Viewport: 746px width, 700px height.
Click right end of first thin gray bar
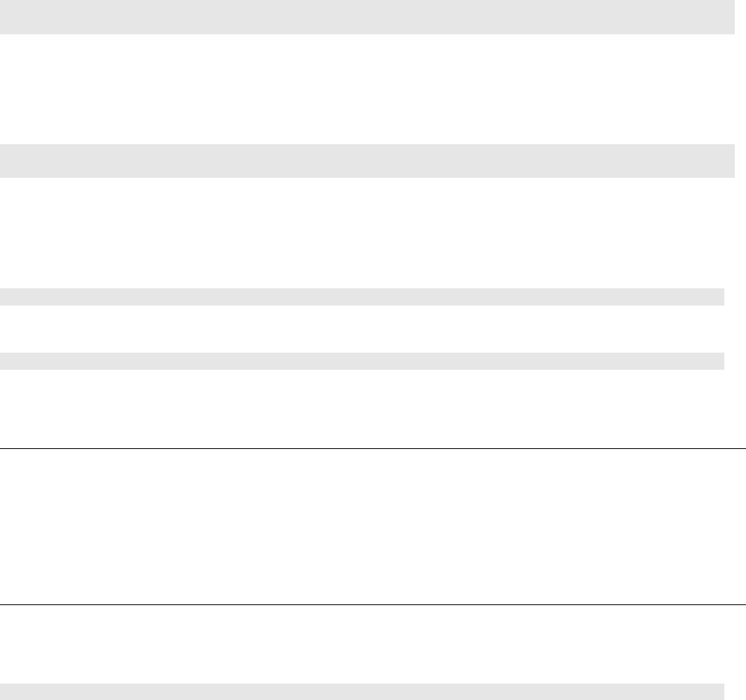[x=718, y=297]
